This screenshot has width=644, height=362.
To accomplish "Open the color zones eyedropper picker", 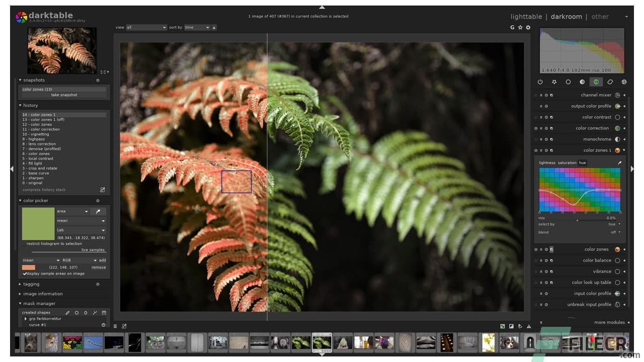I will 620,162.
